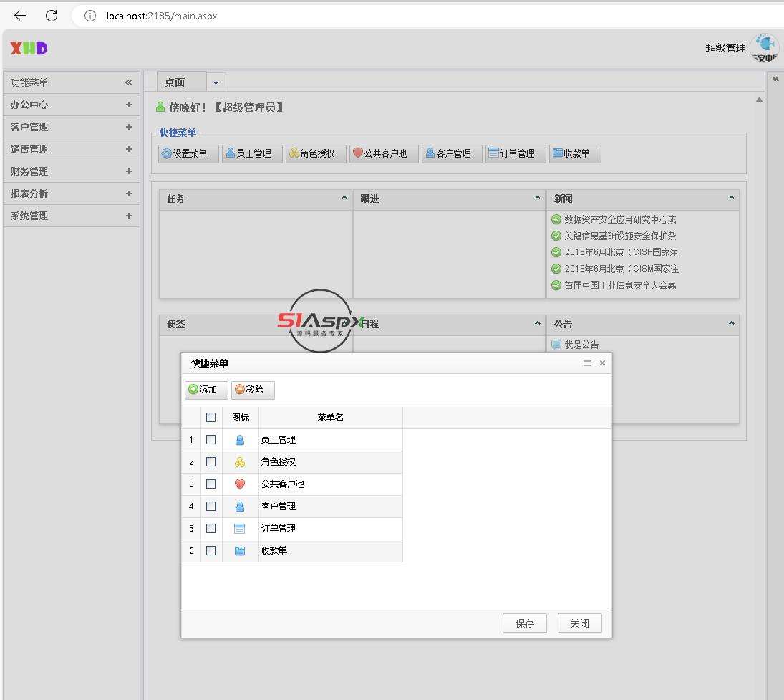The image size is (784, 700).
Task: Click browser reload icon
Action: 52,16
